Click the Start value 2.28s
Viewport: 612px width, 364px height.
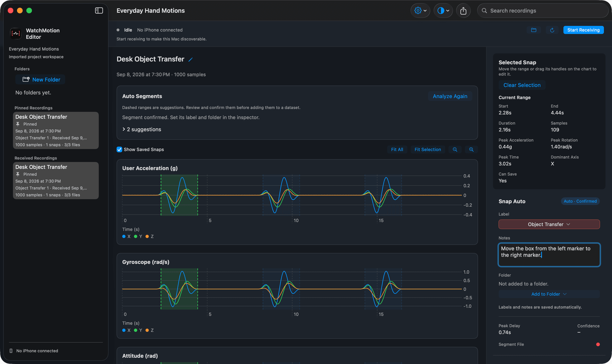(x=505, y=113)
